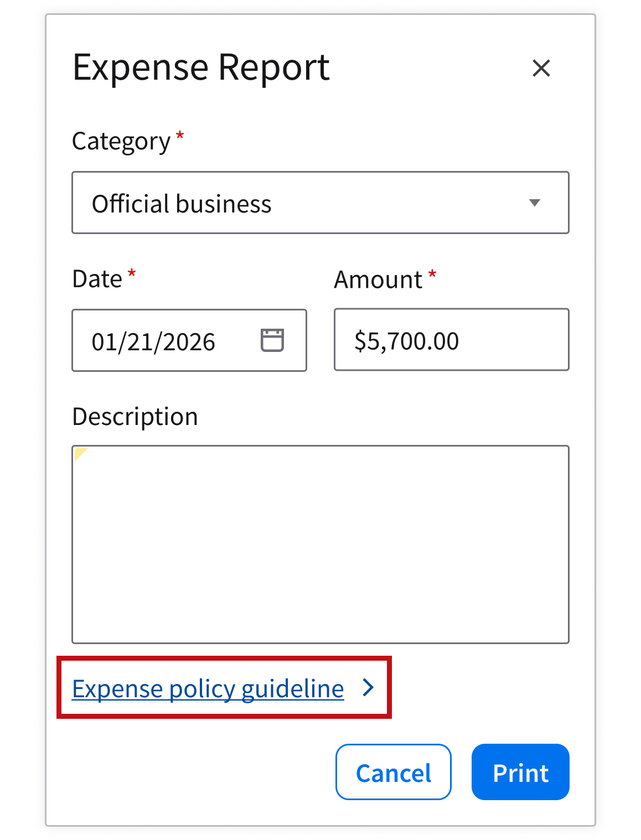Click the 'Expense Report' dialog title
The height and width of the screenshot is (840, 641).
(x=201, y=68)
